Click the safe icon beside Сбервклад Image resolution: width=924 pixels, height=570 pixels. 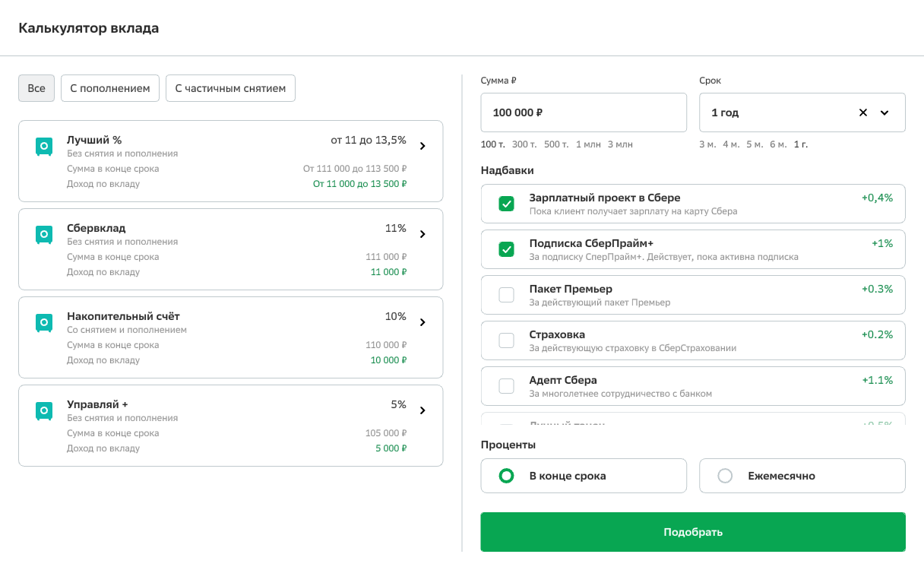click(44, 235)
